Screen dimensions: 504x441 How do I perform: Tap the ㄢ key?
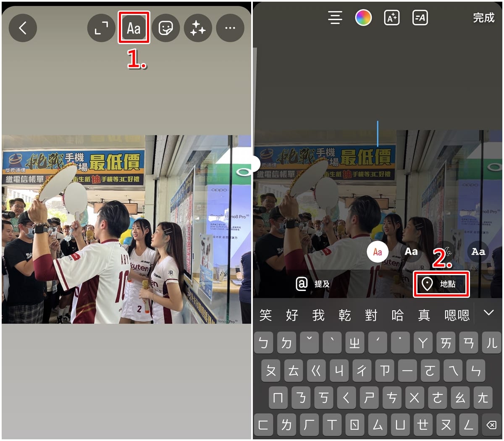(469, 343)
